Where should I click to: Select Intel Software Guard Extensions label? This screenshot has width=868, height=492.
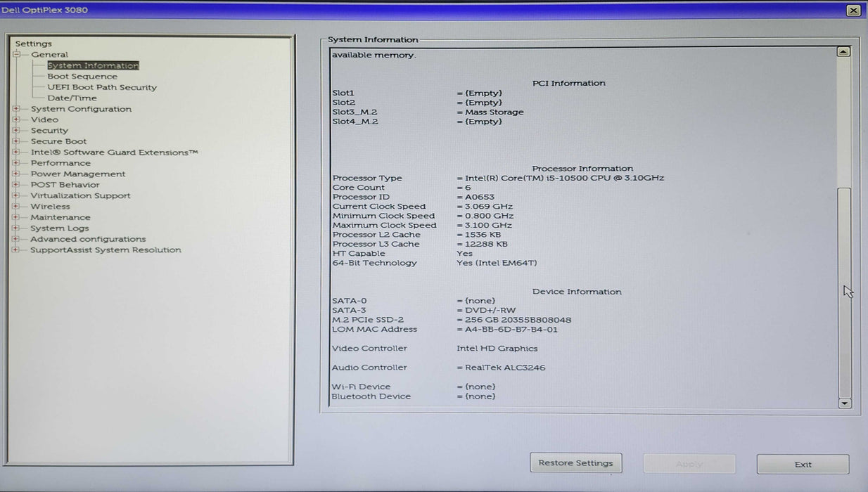pyautogui.click(x=114, y=153)
